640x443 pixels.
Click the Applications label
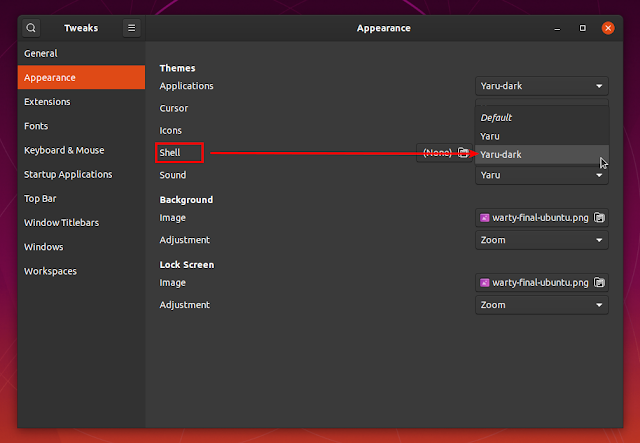(x=186, y=86)
